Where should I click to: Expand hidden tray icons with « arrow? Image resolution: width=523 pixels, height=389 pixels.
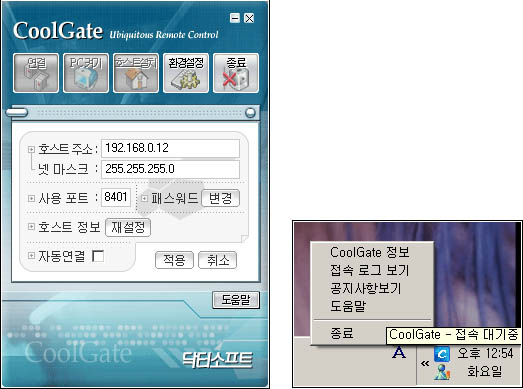point(425,363)
